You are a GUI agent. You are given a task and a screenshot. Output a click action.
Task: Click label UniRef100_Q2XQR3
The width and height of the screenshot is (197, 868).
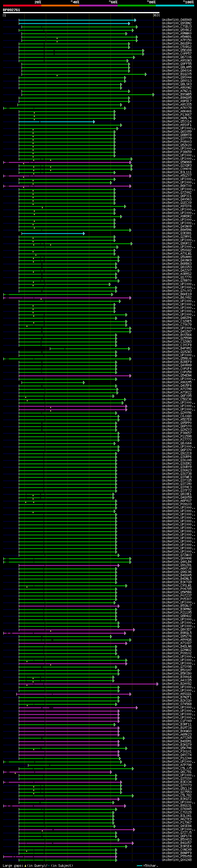coord(177,165)
